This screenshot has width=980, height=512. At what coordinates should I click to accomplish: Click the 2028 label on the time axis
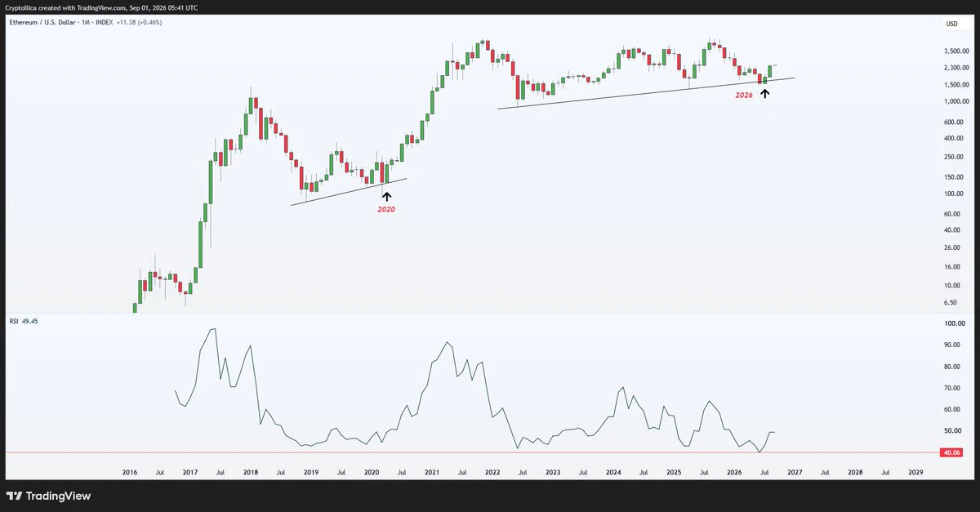click(855, 472)
